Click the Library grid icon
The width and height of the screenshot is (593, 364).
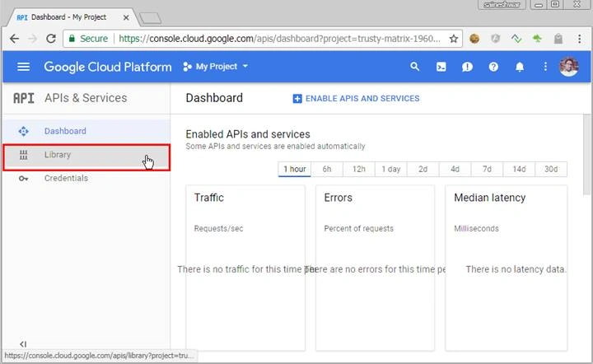tap(23, 155)
